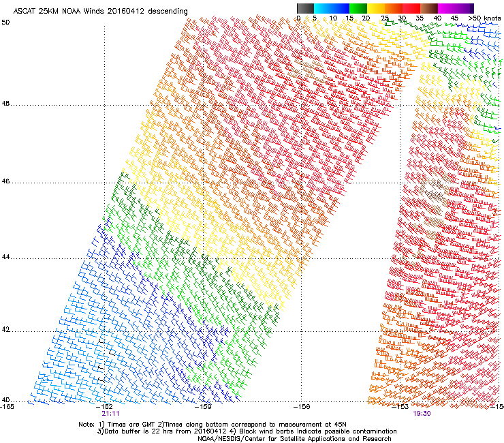Viewport: 504px width, 443px height.
Task: Click the legend tick label '25'
Action: tap(385, 18)
